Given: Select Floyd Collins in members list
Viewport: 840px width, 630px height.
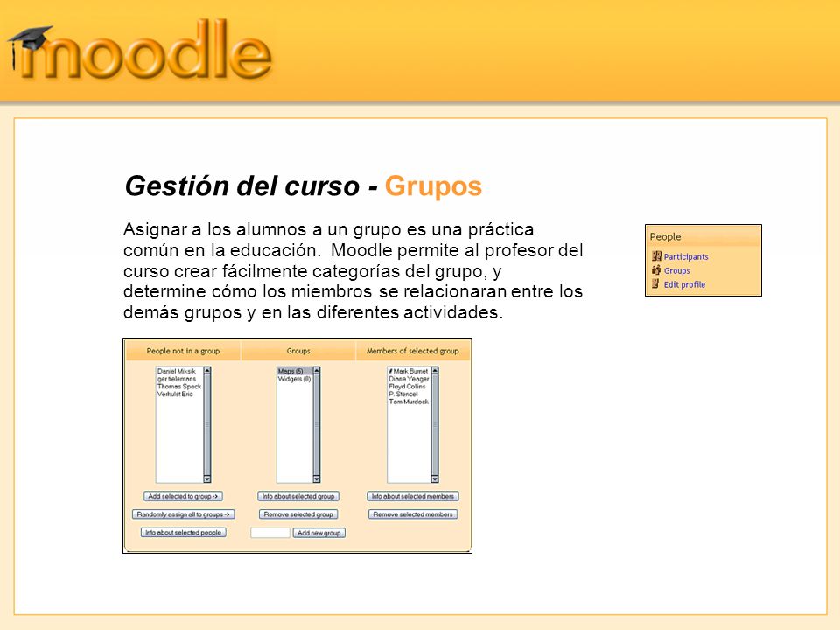Looking at the screenshot, I should tap(407, 386).
